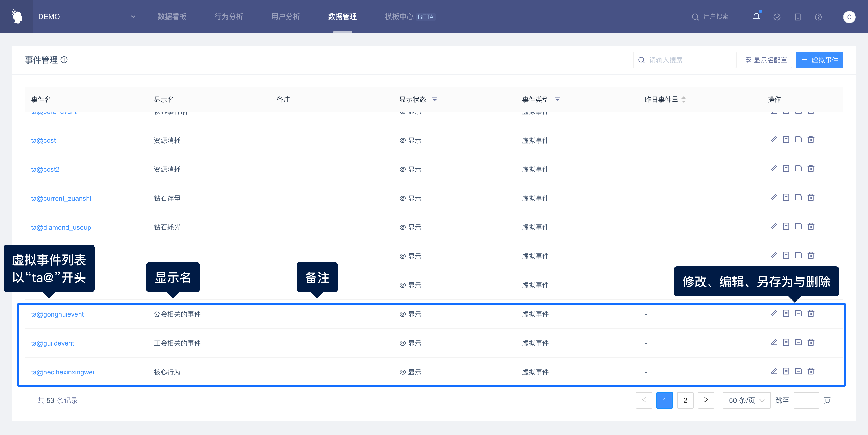Screen dimensions: 868x435
Task: Click the 虚拟事件 create button
Action: click(x=819, y=60)
